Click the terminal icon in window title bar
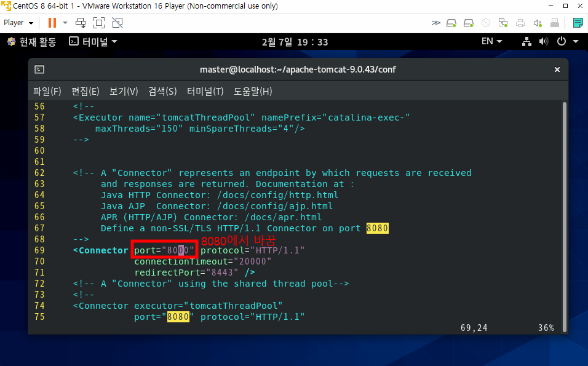 (39, 70)
